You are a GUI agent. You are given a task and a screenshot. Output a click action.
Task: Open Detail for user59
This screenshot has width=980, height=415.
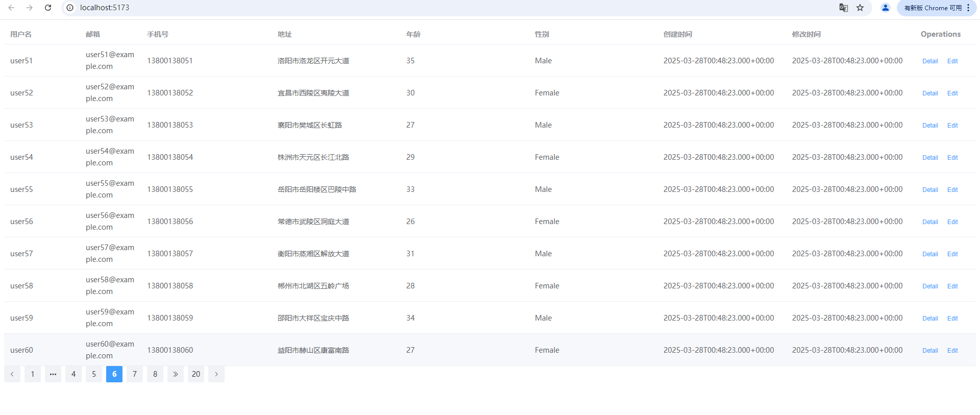(x=930, y=319)
